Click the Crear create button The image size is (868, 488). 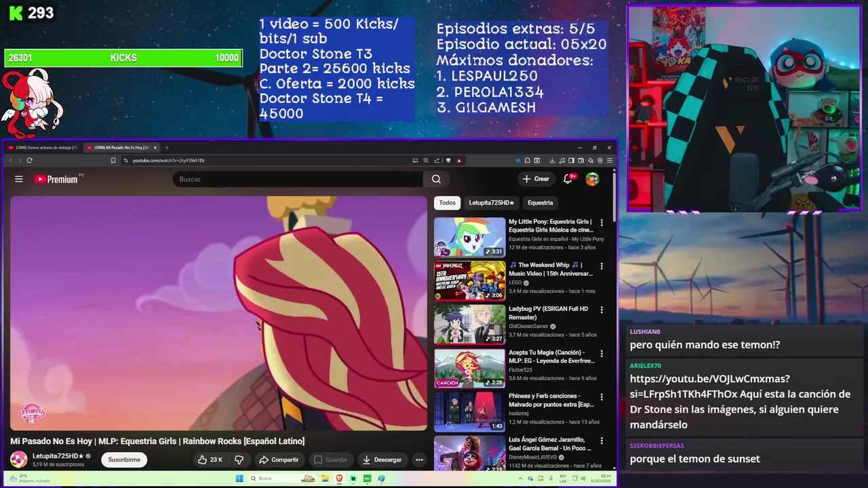536,179
